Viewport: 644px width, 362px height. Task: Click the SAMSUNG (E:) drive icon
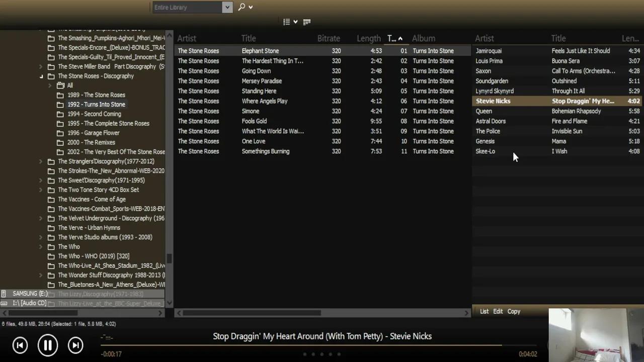click(4, 294)
